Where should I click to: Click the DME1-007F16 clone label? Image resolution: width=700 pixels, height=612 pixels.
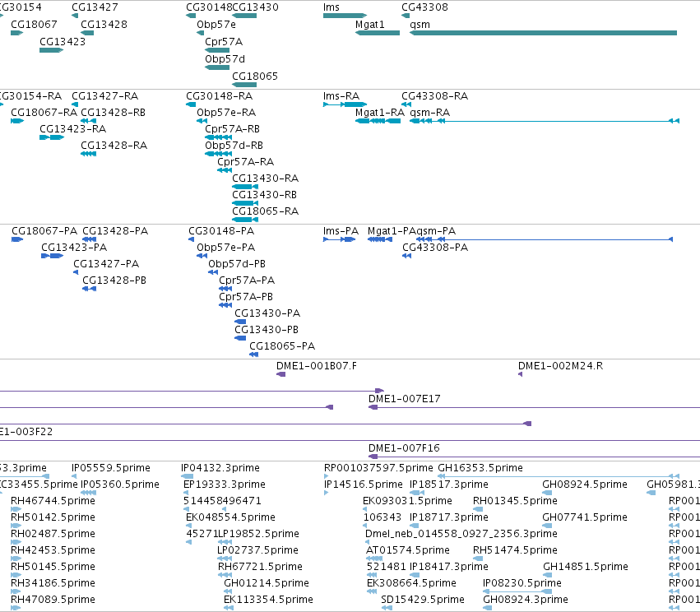[404, 448]
